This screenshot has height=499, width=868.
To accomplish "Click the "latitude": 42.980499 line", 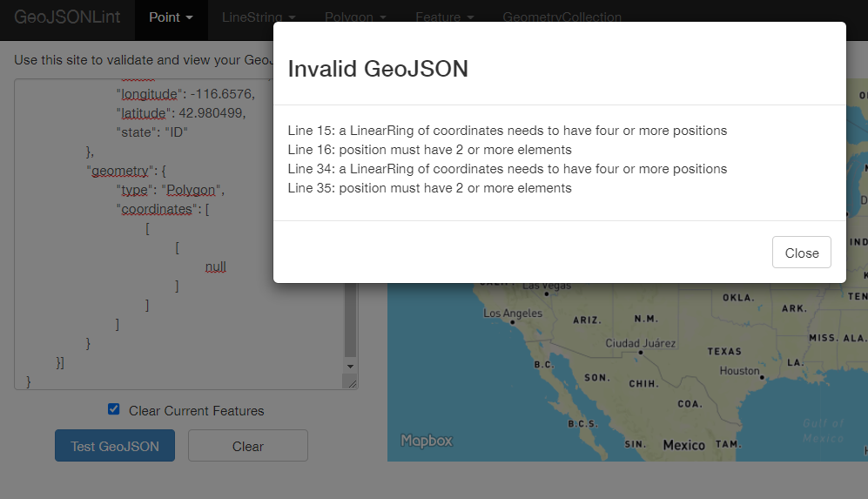I will click(181, 113).
